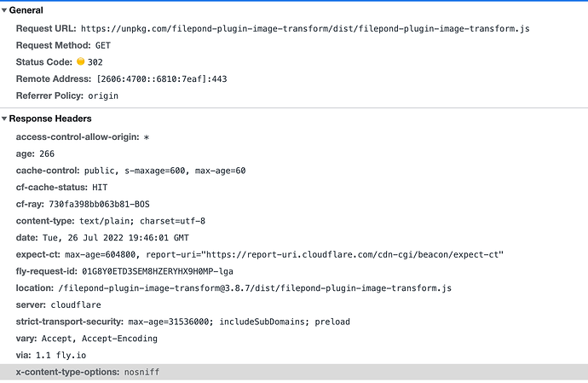Select the x-content-type-options header row
This screenshot has width=588, height=383.
click(294, 372)
